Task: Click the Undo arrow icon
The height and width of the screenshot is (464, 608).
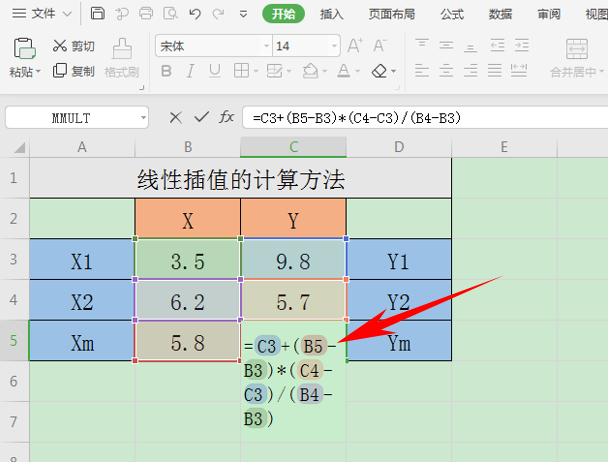Action: pos(195,14)
